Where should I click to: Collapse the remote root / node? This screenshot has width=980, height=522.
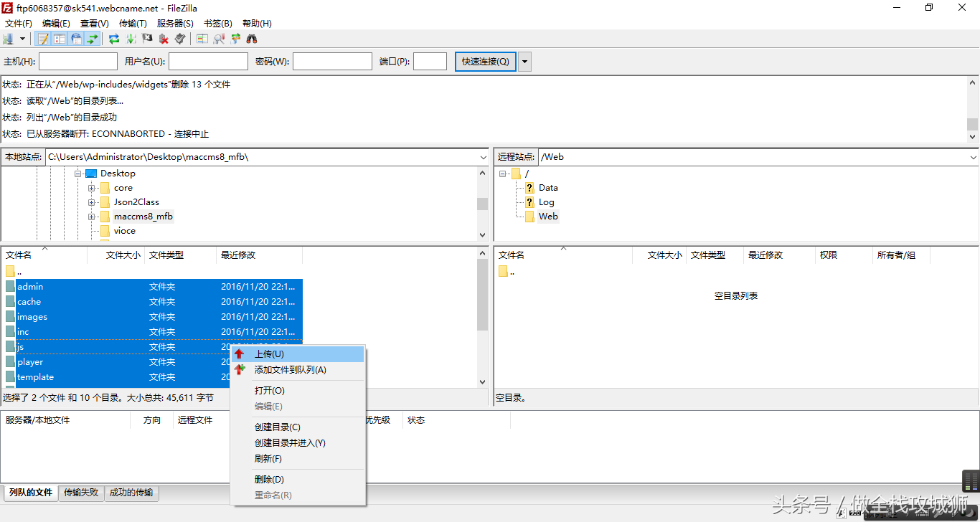(503, 174)
